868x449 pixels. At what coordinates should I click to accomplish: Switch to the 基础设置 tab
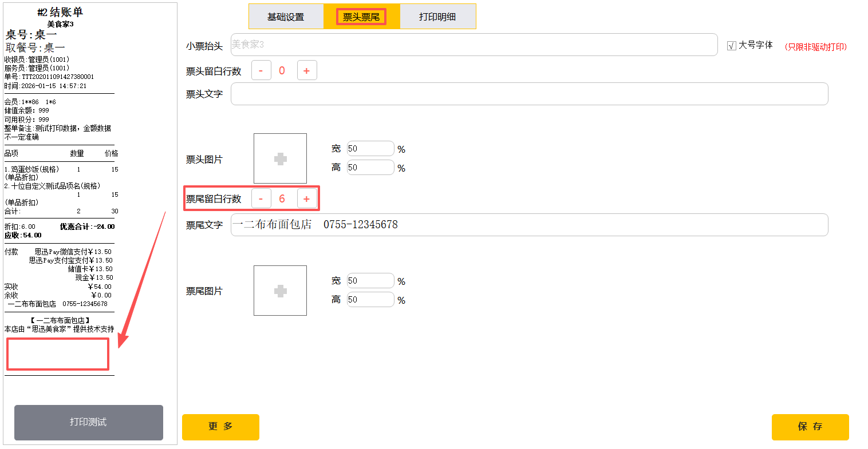pos(286,17)
